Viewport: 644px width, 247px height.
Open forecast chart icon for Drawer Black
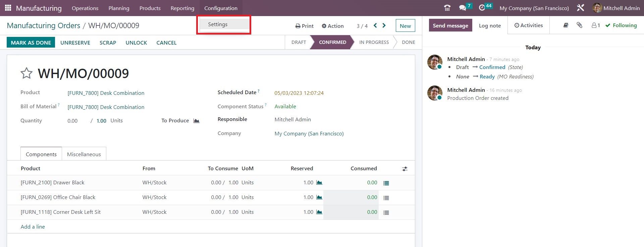[319, 183]
